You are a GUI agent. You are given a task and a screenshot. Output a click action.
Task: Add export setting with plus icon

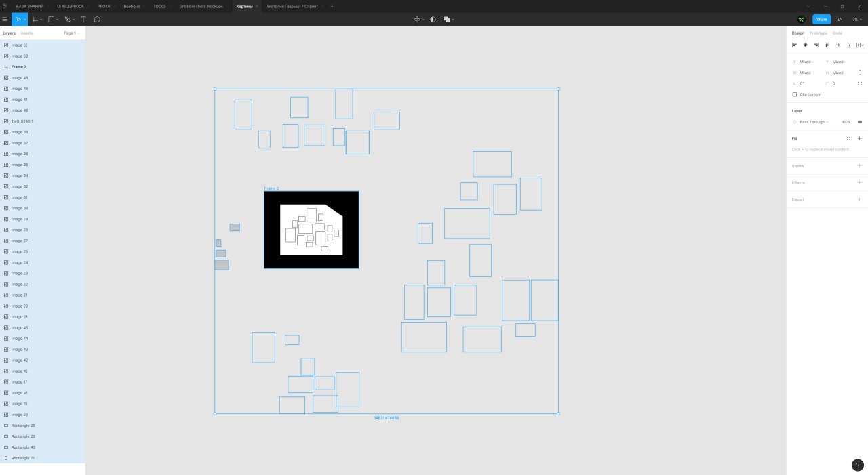[860, 199]
